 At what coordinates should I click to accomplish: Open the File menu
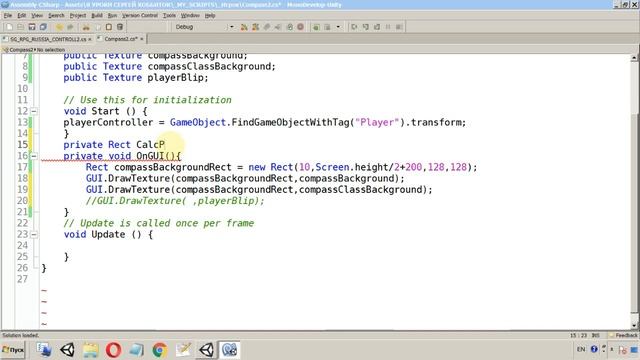8,16
